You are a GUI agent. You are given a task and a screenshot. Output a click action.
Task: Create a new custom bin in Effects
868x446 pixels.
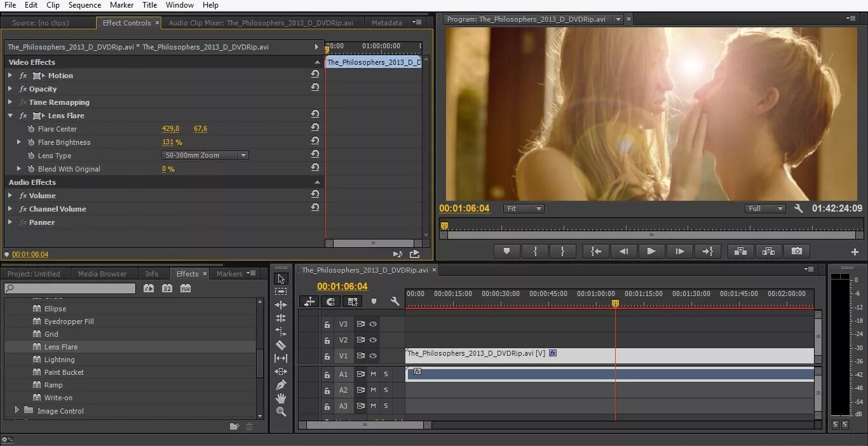[234, 426]
